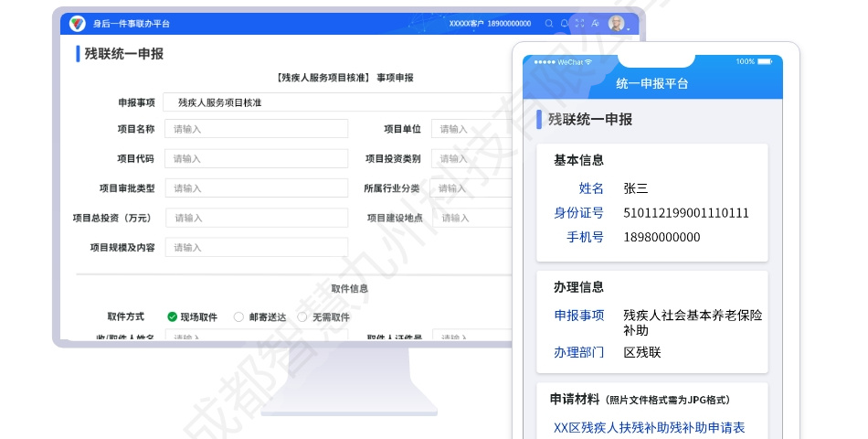Tap the battery icon on phone status bar

(767, 62)
